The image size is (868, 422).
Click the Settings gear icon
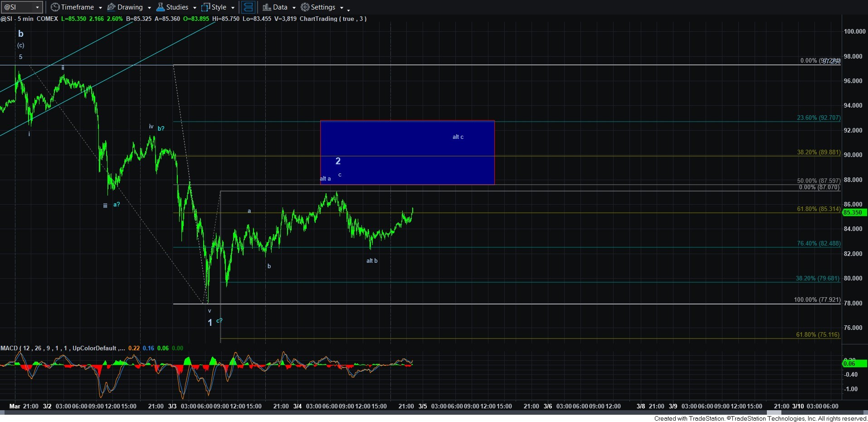(305, 7)
